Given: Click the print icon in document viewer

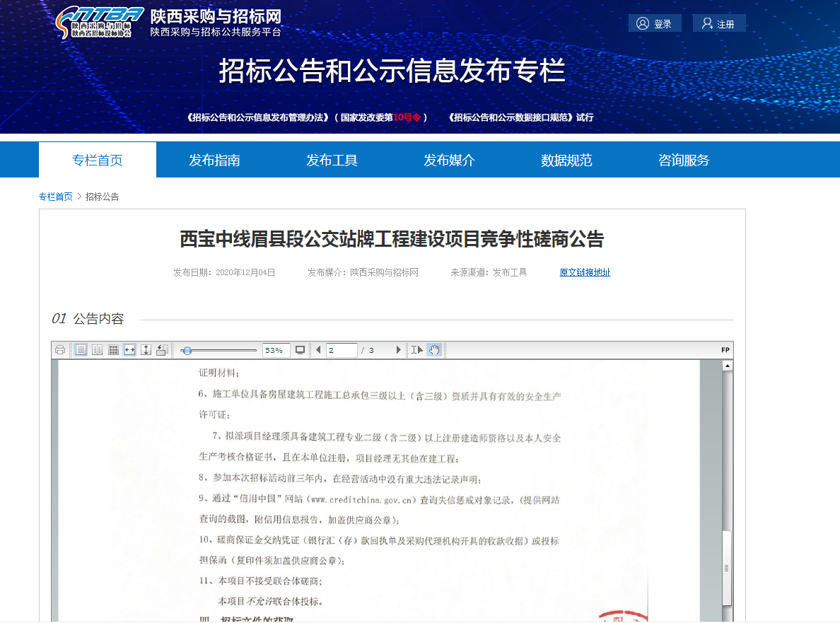Looking at the screenshot, I should (x=60, y=350).
